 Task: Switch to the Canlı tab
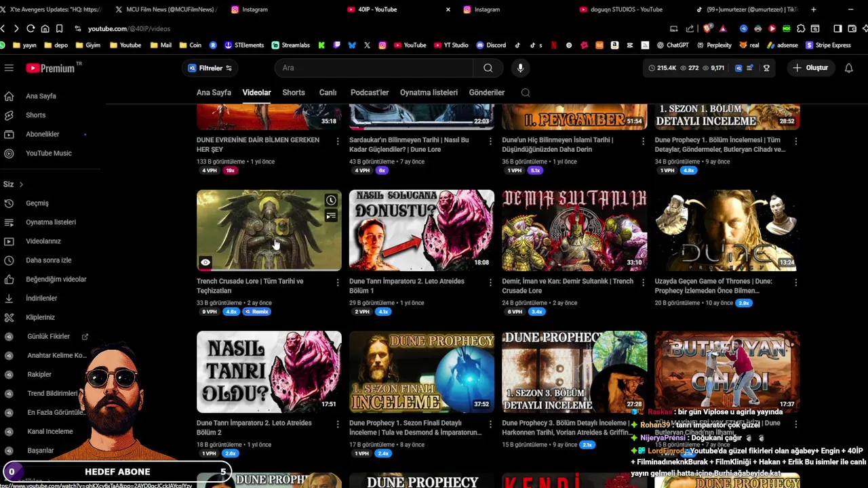coord(328,93)
